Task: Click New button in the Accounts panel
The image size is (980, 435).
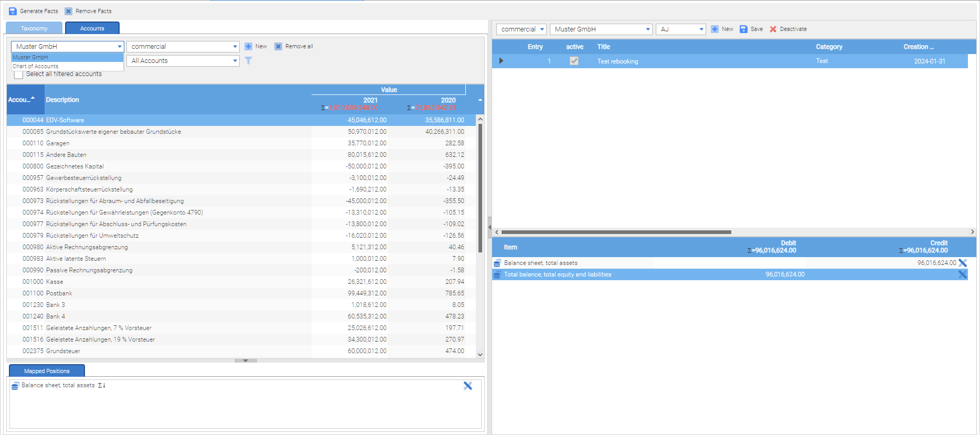Action: click(x=255, y=47)
